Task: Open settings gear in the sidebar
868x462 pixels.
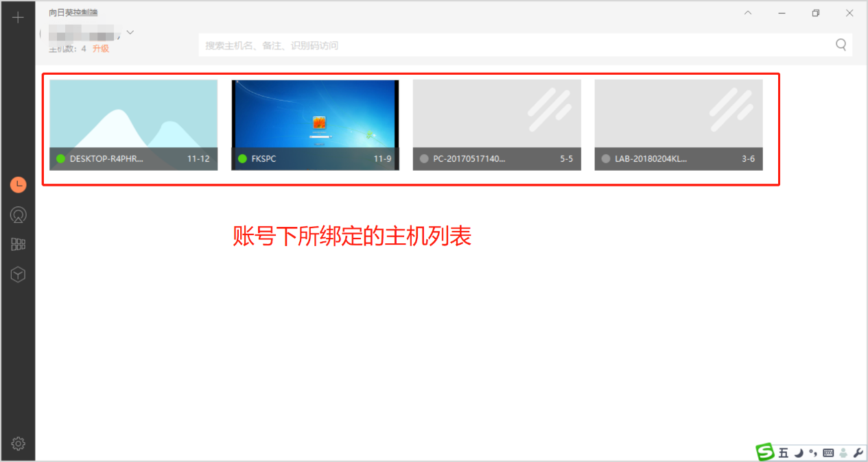Action: 19,443
